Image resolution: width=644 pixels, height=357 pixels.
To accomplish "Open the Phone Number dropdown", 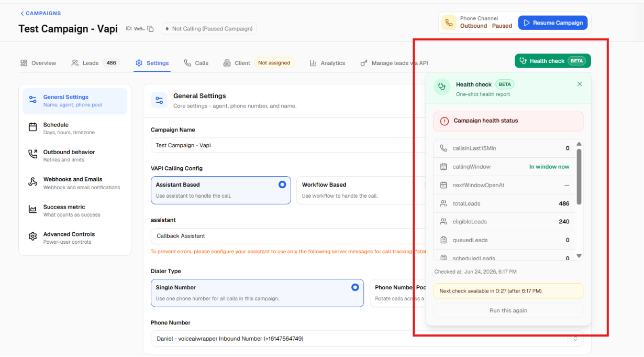I will point(367,339).
